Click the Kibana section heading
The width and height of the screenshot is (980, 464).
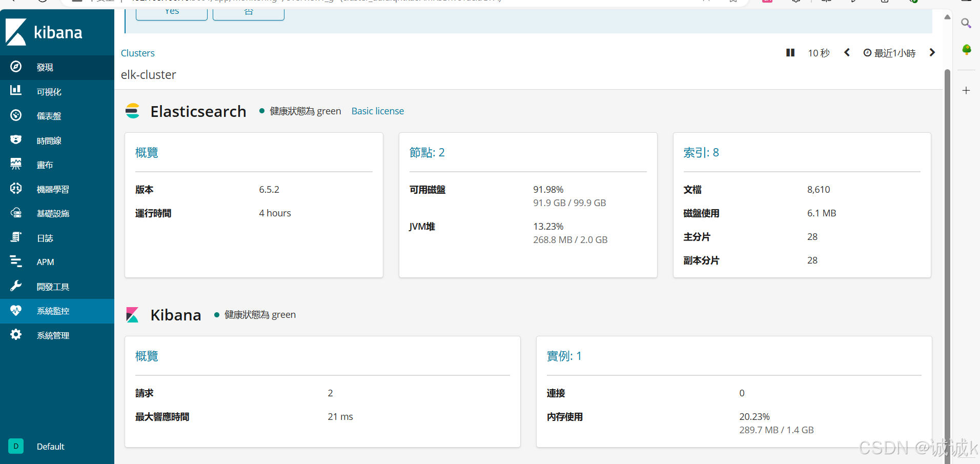176,315
